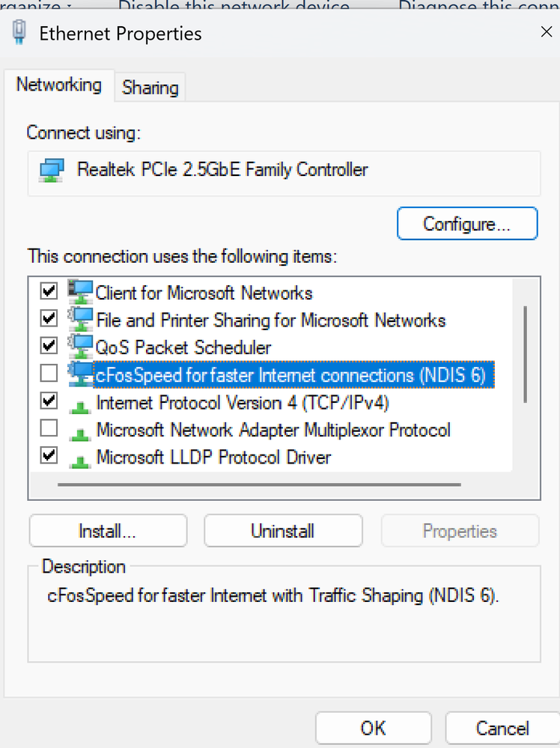Click the Install... button
The height and width of the screenshot is (748, 560).
tap(107, 531)
